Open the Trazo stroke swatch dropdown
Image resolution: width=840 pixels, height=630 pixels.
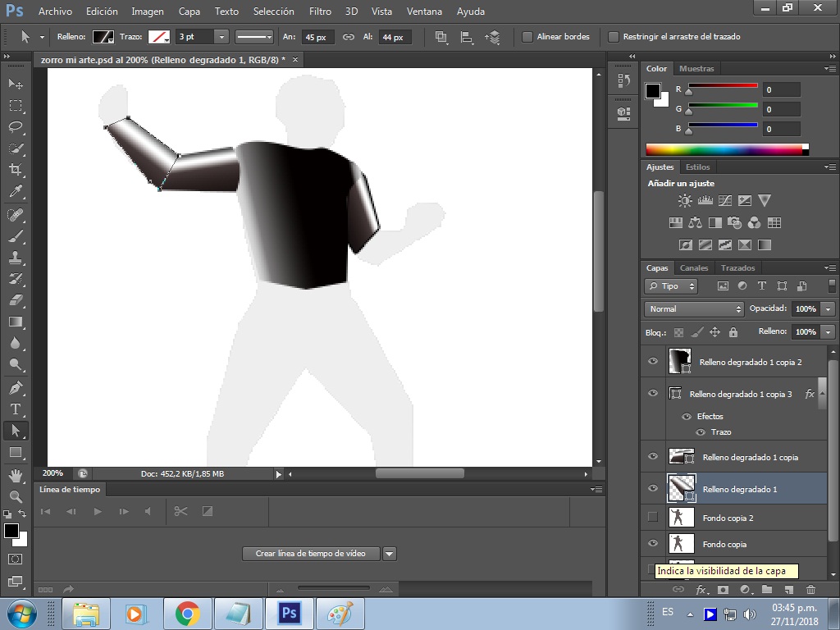159,37
